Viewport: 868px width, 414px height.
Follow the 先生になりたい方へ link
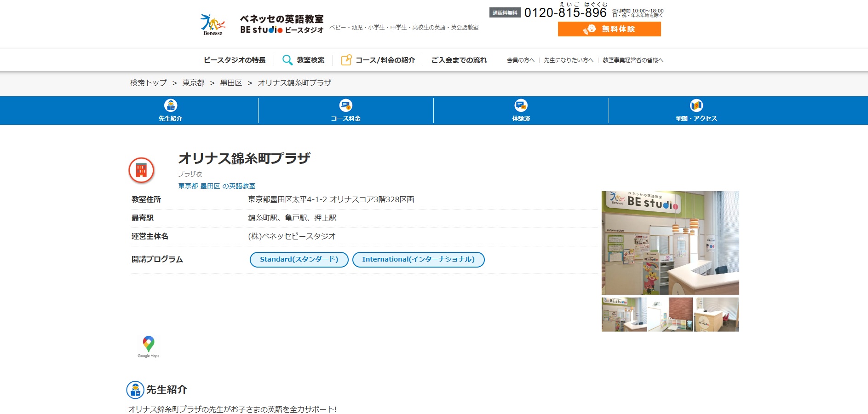point(569,60)
